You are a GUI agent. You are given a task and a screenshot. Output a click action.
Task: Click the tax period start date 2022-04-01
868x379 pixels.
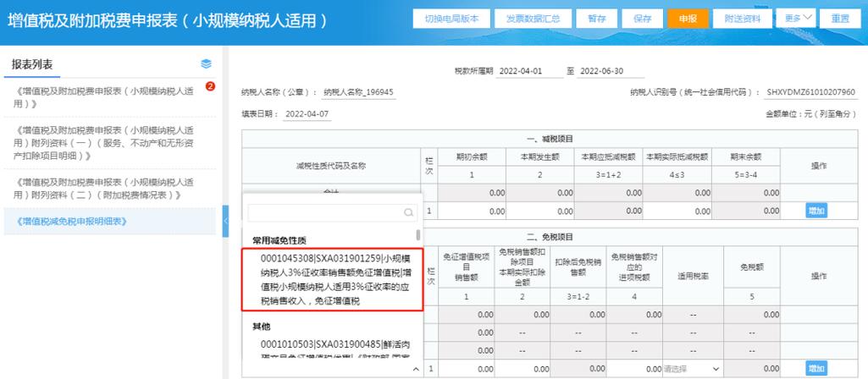click(x=530, y=71)
